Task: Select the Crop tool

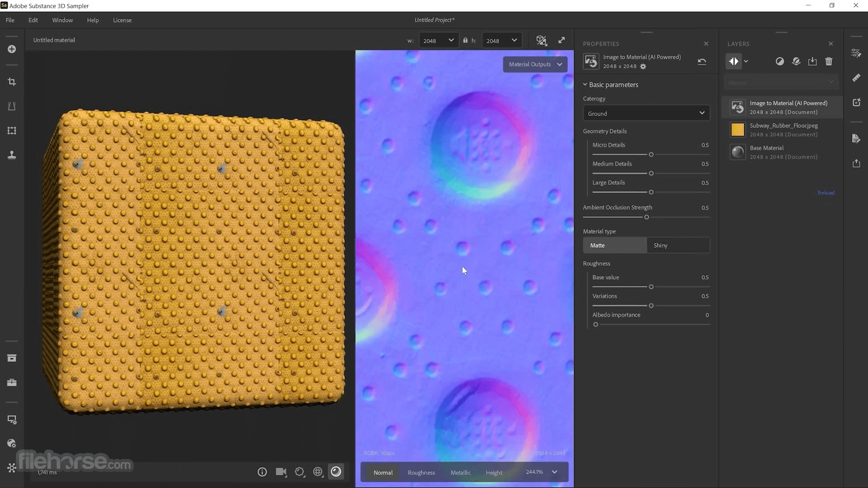Action: (x=12, y=82)
